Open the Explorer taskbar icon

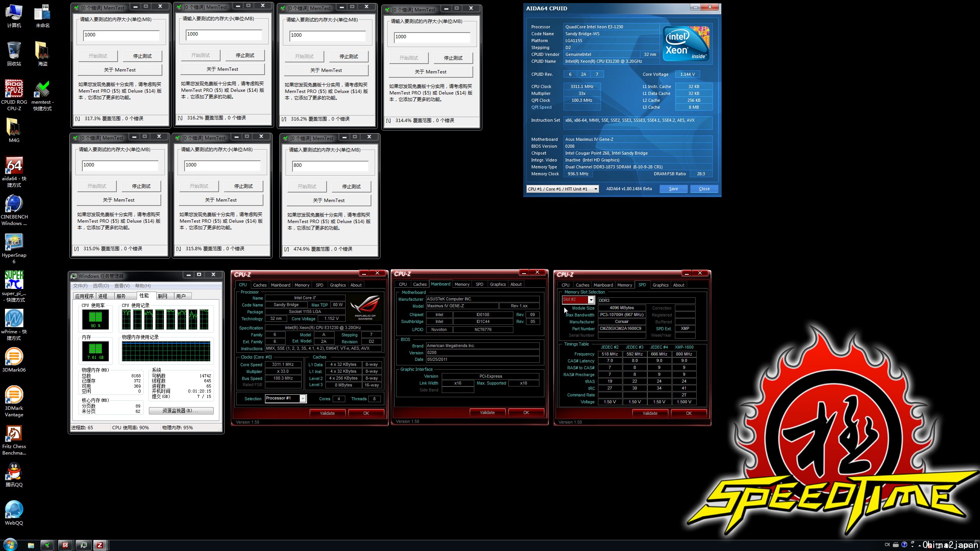(31, 545)
